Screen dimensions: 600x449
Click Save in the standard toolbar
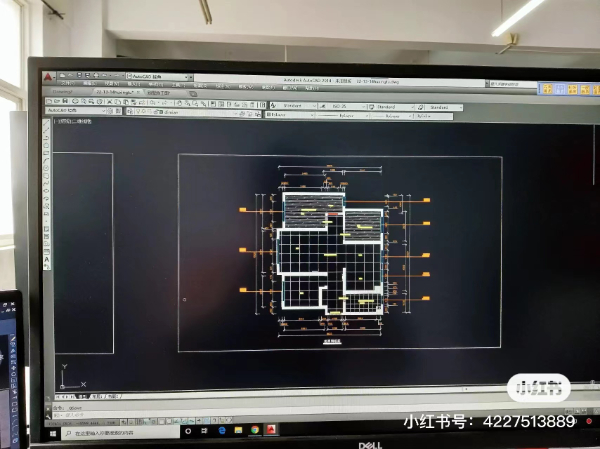point(65,101)
